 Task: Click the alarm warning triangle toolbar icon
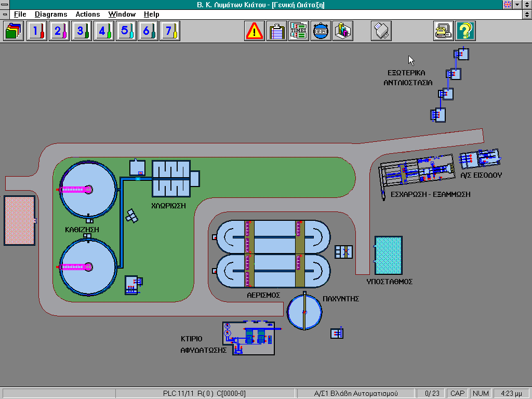click(x=255, y=31)
